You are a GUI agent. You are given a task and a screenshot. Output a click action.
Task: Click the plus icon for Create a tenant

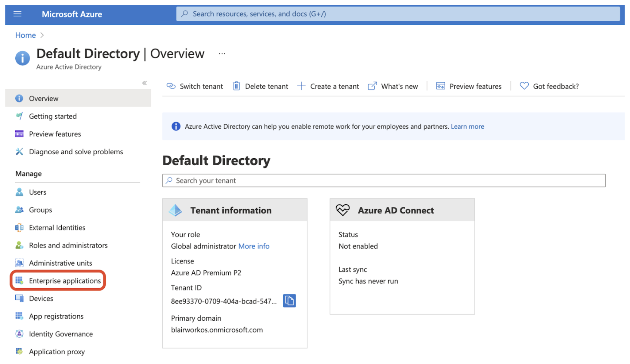coord(301,86)
